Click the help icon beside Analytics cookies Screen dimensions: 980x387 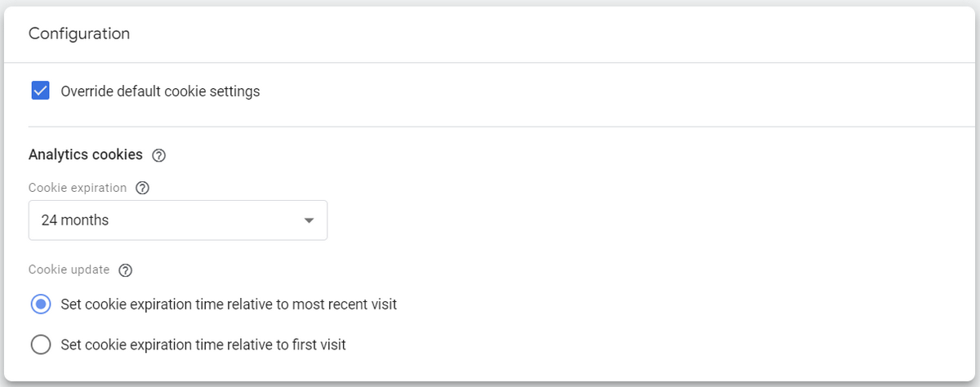pyautogui.click(x=159, y=155)
